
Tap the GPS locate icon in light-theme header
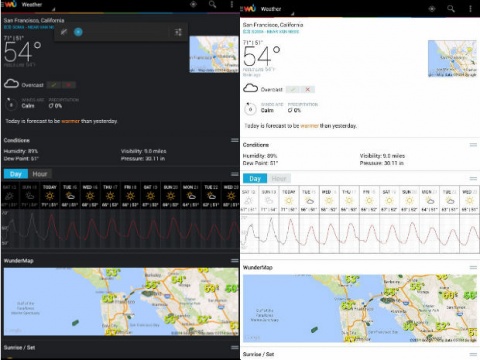pos(432,9)
